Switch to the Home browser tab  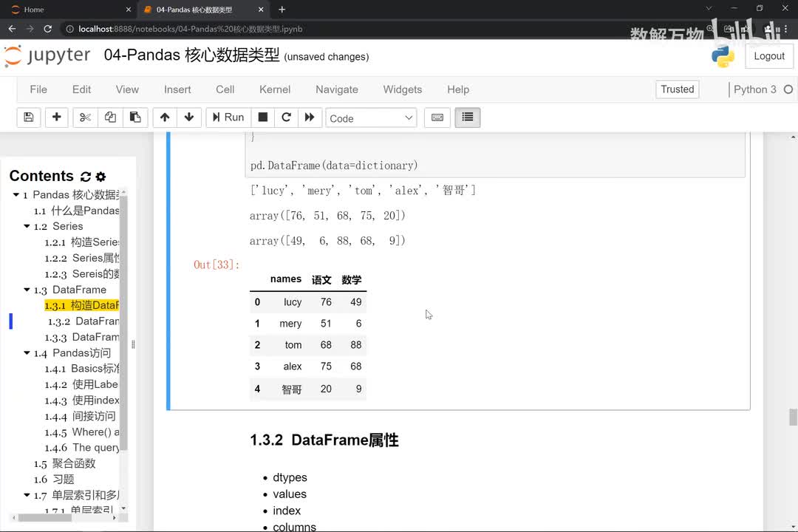pos(69,10)
